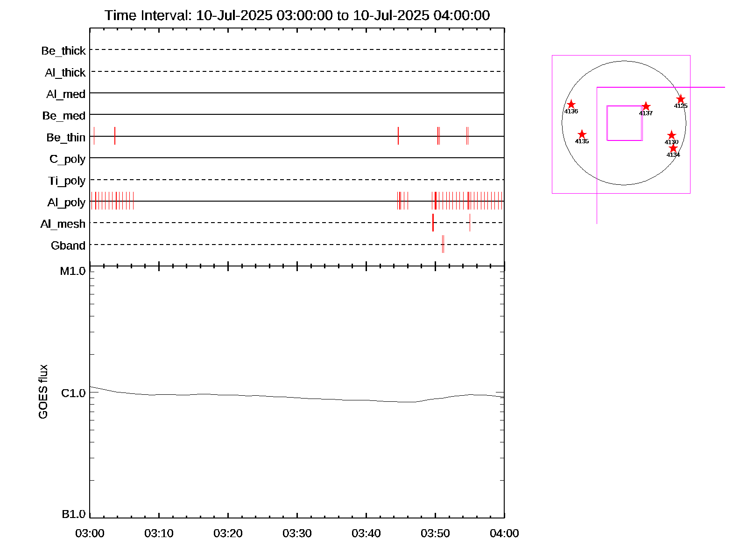The width and height of the screenshot is (747, 560).
Task: Click the GOES flux axis title
Action: click(x=43, y=392)
